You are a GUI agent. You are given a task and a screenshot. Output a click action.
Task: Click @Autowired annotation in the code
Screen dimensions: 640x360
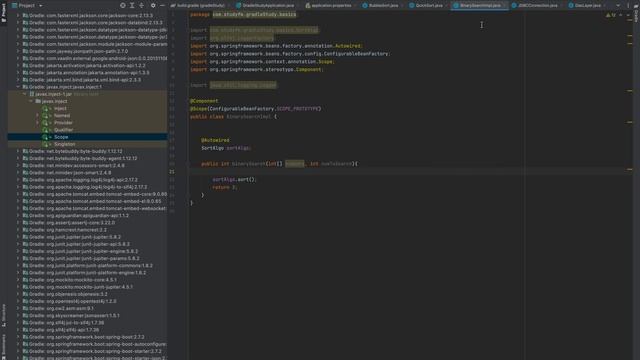(x=215, y=140)
